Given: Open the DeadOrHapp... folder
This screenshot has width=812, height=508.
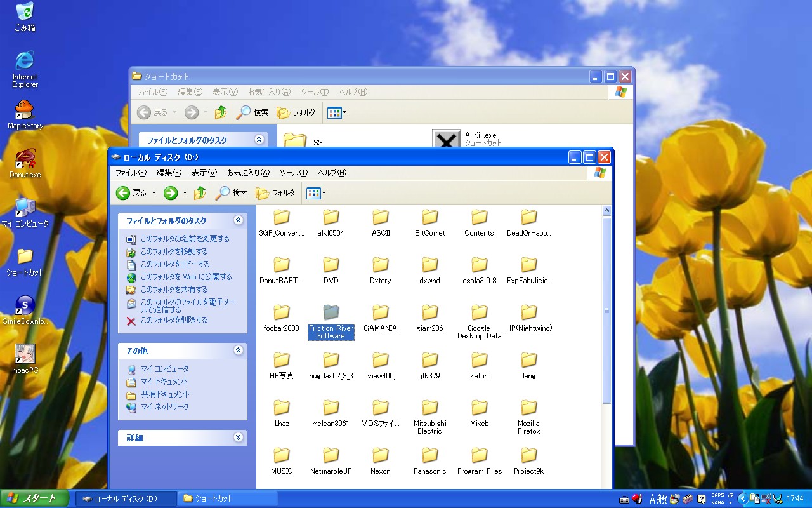Looking at the screenshot, I should coord(529,222).
